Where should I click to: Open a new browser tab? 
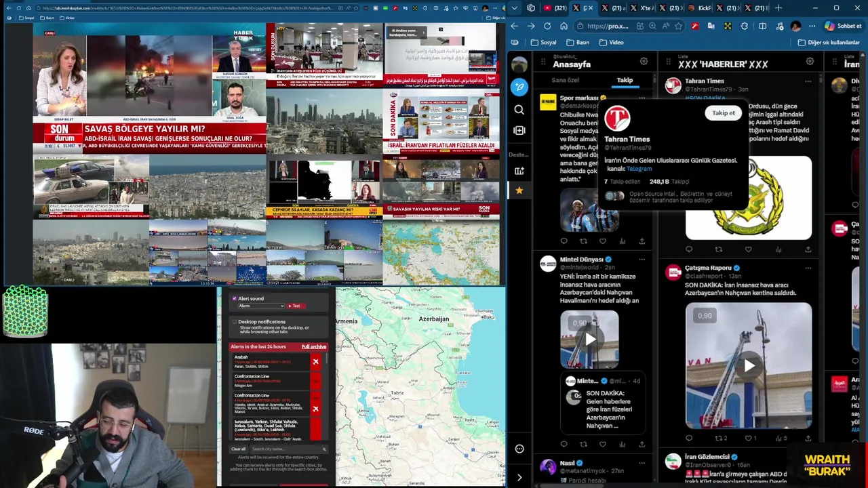tap(778, 8)
